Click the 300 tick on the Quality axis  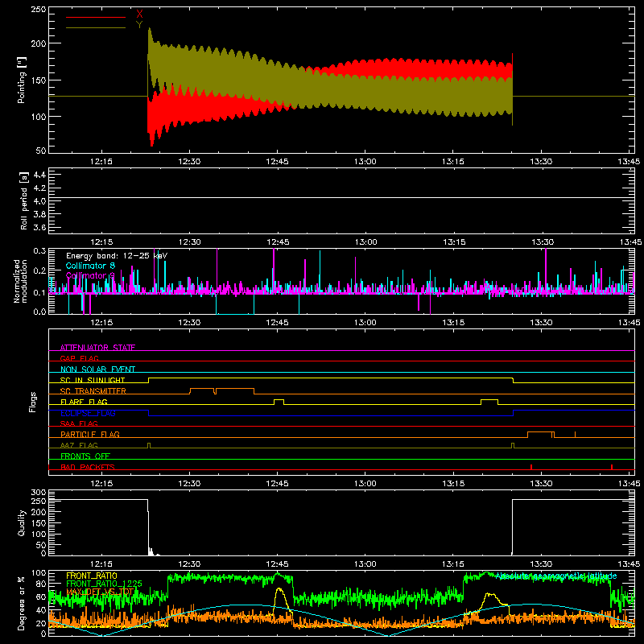[39, 493]
